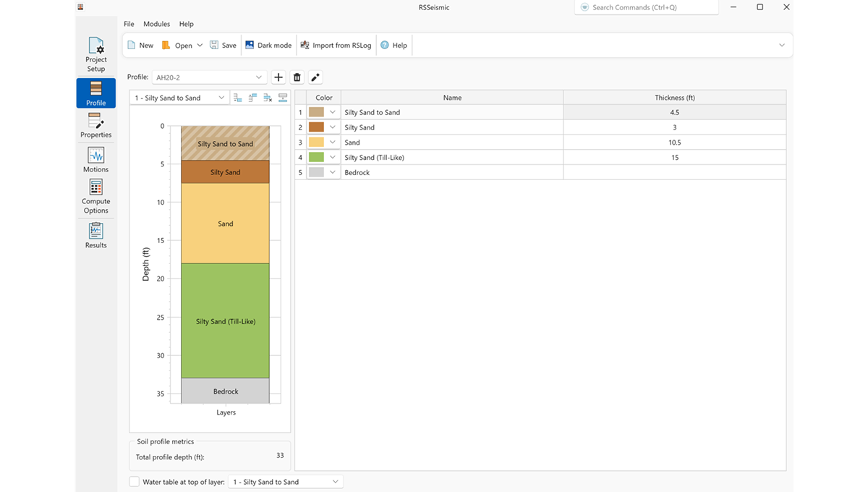868x492 pixels.
Task: Expand the layer selector above the chart
Action: (x=179, y=98)
